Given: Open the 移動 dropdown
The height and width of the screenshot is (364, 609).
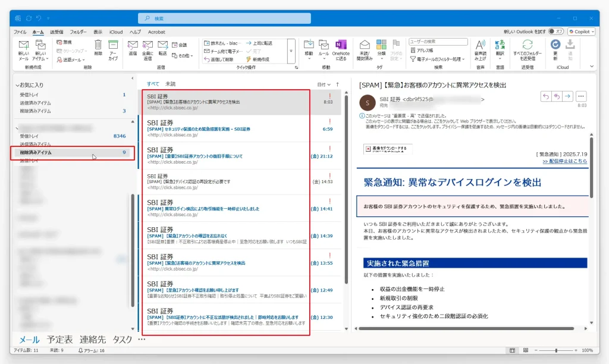Looking at the screenshot, I should coord(309,50).
